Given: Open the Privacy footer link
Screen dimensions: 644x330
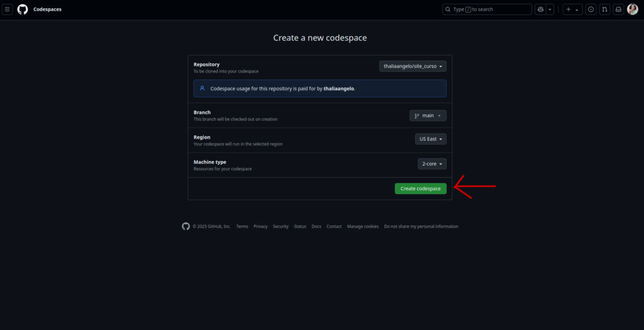Looking at the screenshot, I should coord(260,227).
